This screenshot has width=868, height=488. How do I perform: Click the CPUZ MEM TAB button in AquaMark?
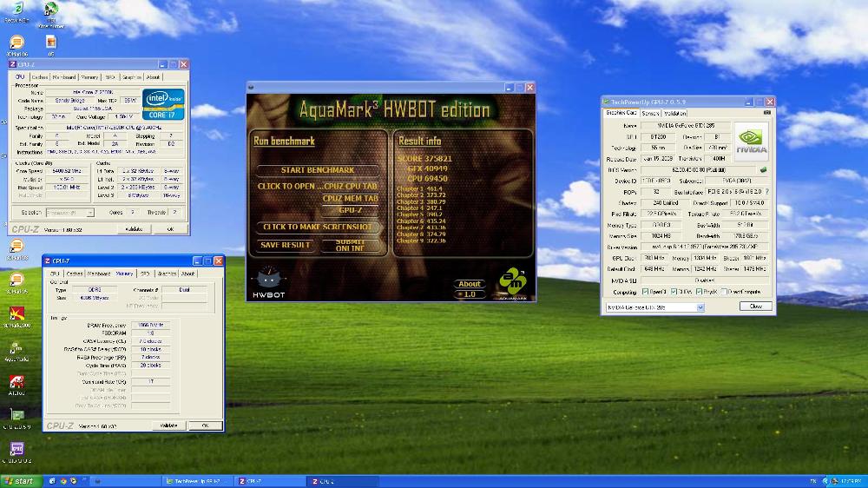click(x=351, y=198)
